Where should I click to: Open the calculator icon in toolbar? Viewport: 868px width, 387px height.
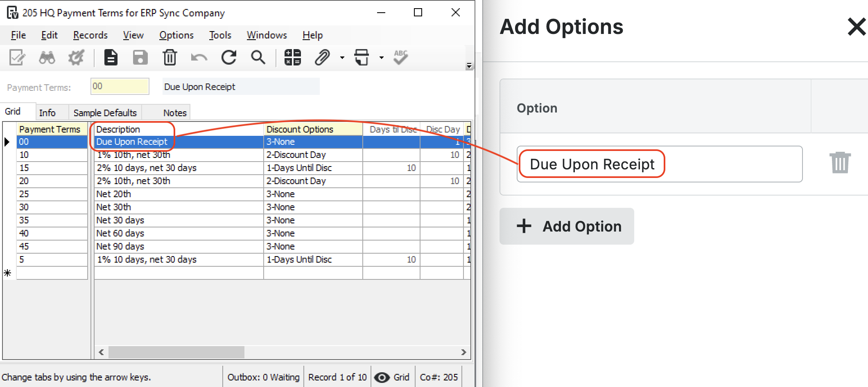pos(293,58)
